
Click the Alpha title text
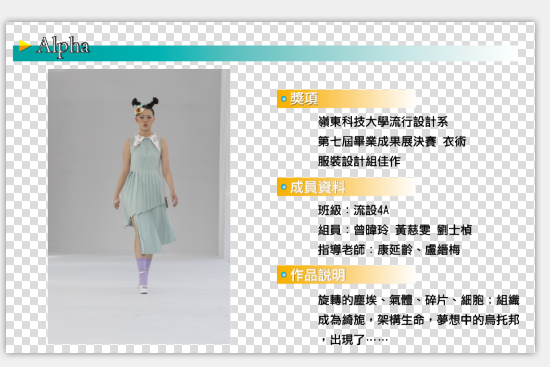tap(63, 46)
